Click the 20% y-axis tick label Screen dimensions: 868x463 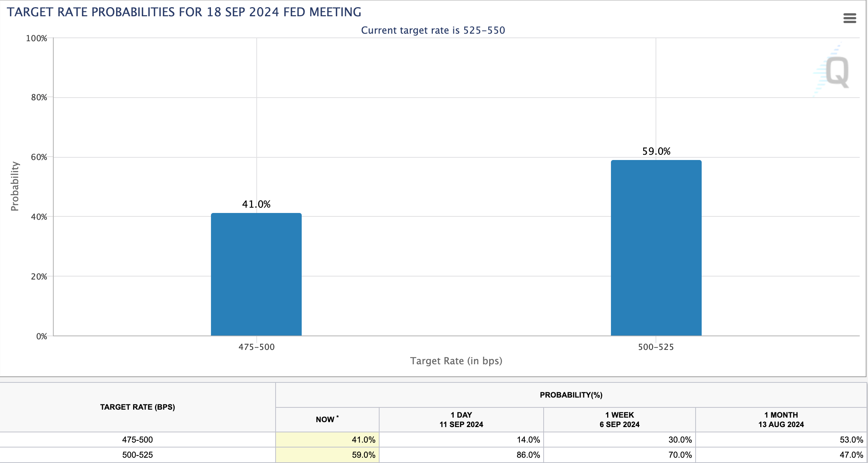click(39, 277)
